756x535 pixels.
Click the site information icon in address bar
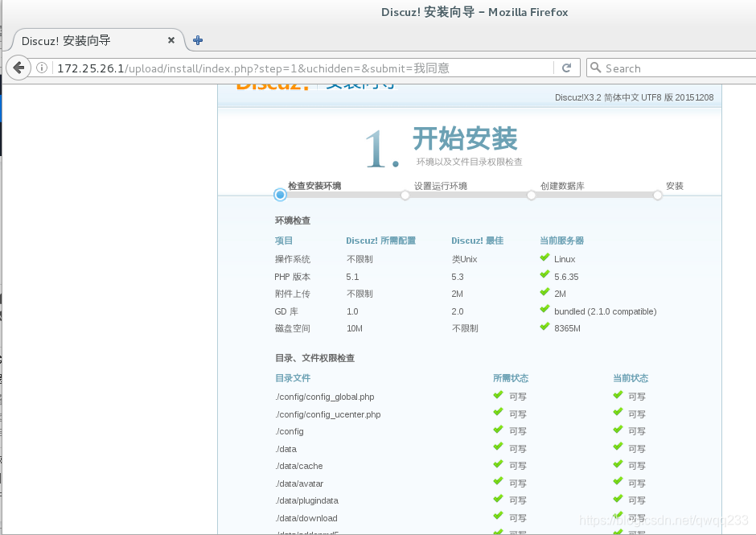point(42,68)
